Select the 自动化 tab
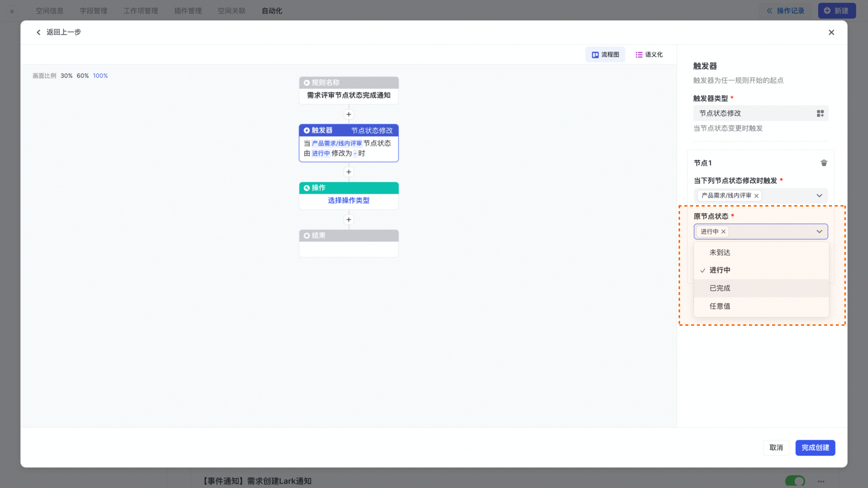This screenshot has width=868, height=488. pyautogui.click(x=272, y=11)
